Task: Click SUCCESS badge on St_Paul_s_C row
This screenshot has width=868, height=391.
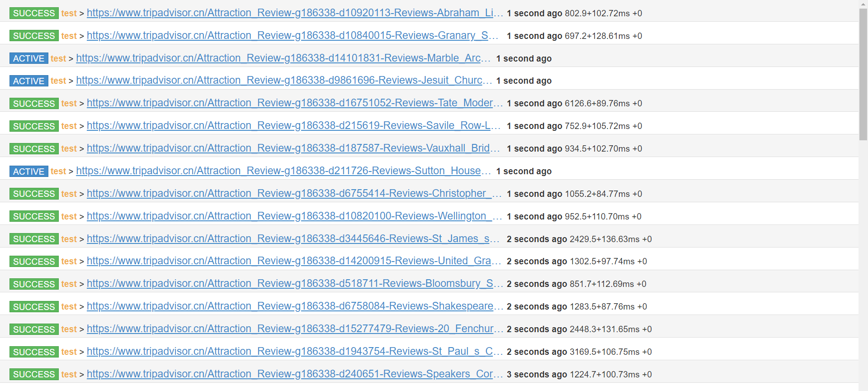Action: 34,352
